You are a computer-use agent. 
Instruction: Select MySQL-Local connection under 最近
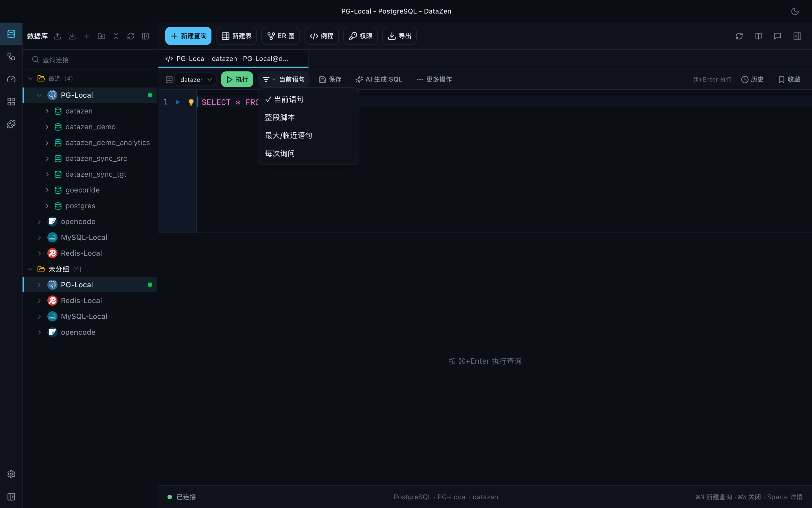(90, 237)
